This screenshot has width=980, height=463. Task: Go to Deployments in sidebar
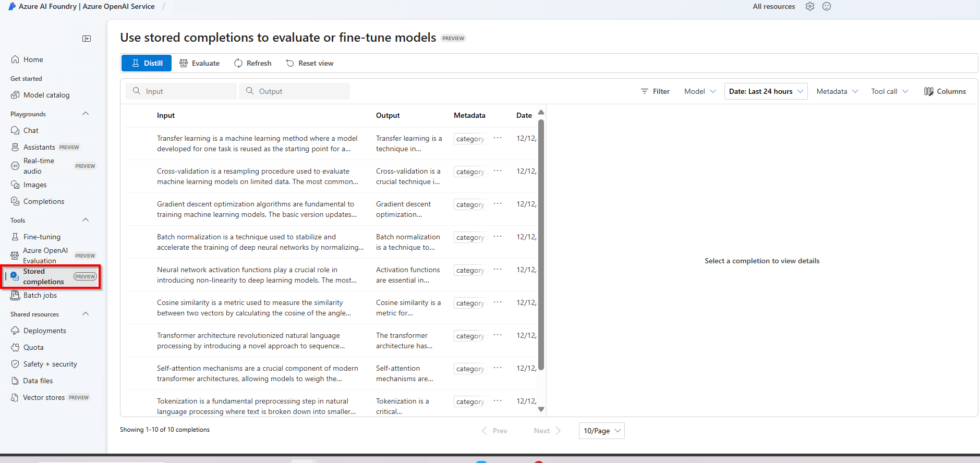pos(44,331)
